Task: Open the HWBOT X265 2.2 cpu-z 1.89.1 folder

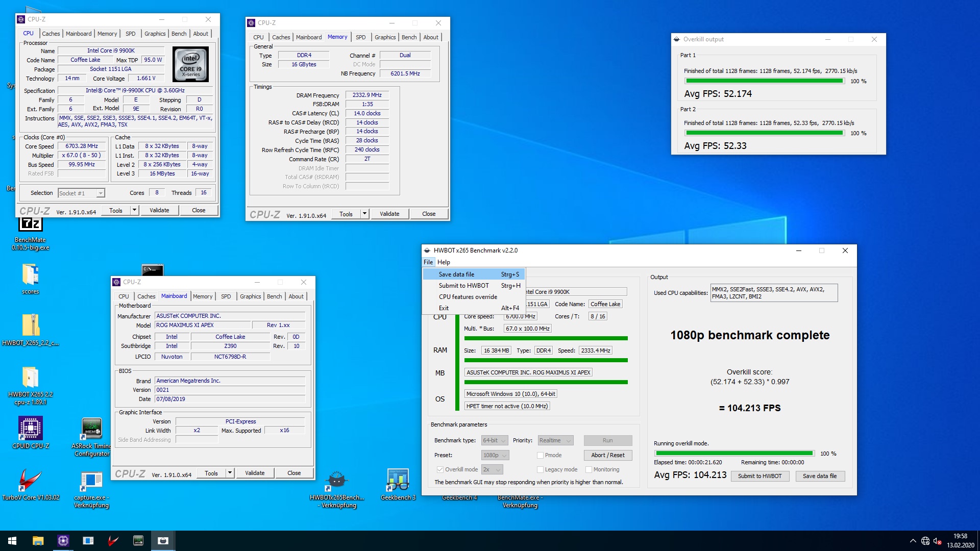Action: [31, 385]
